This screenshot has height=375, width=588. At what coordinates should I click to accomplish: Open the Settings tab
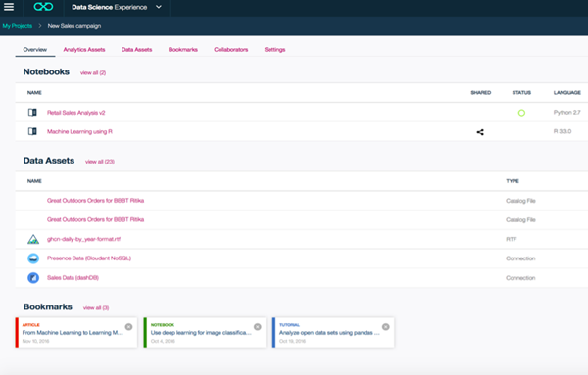[x=274, y=50]
